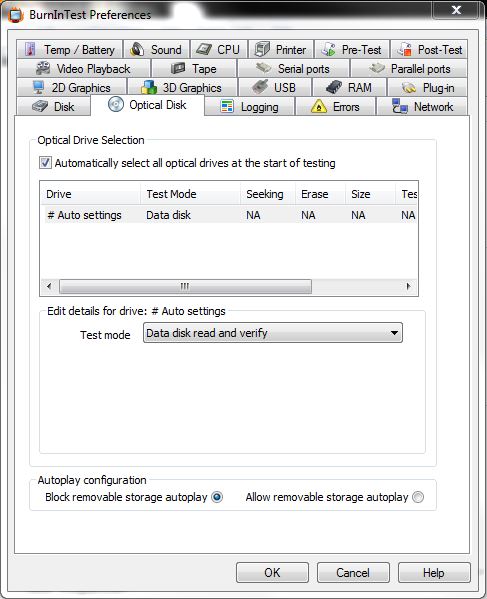Click the connector icon on Parallel ports tab

click(x=377, y=68)
